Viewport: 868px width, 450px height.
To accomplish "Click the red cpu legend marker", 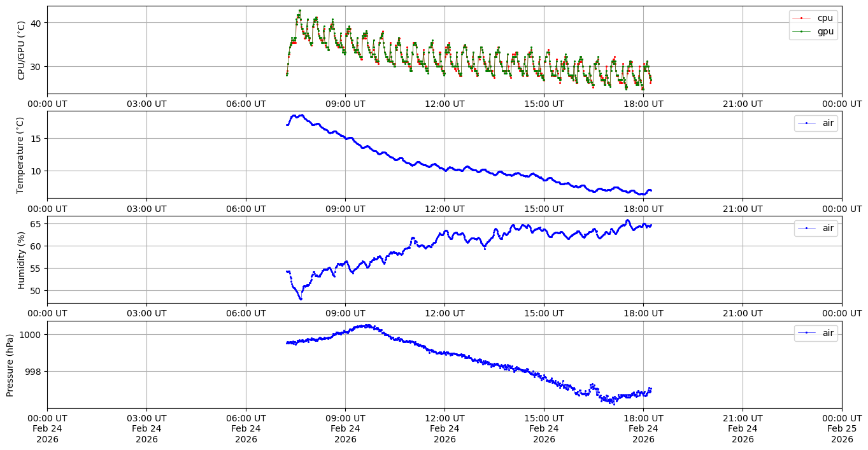I will coord(800,18).
